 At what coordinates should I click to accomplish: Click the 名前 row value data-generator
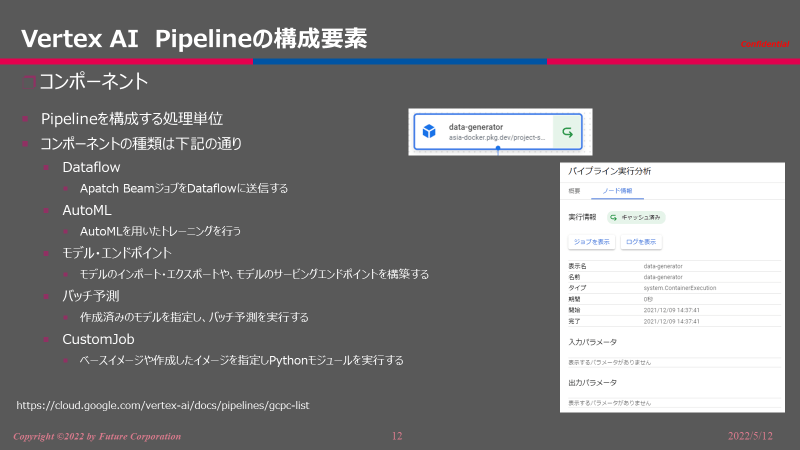[x=663, y=277]
